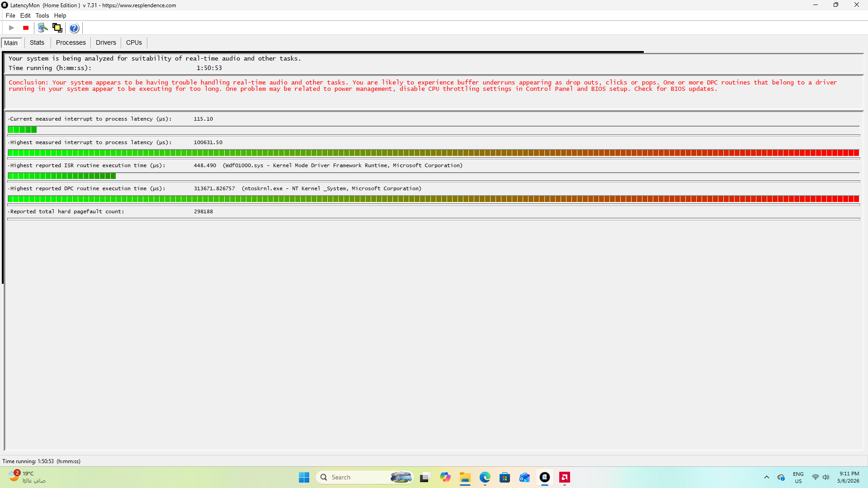Show hidden system tray icons
This screenshot has height=488, width=868.
tap(767, 477)
